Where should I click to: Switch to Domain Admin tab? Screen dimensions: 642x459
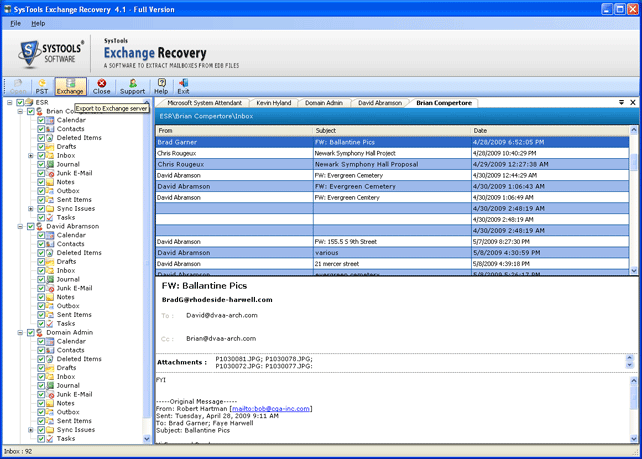point(324,103)
